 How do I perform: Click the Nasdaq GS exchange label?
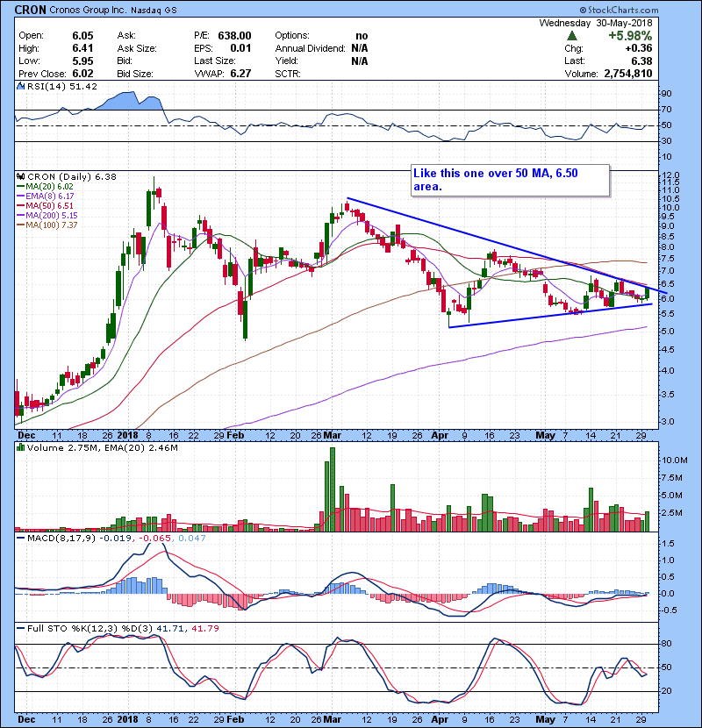pyautogui.click(x=154, y=11)
